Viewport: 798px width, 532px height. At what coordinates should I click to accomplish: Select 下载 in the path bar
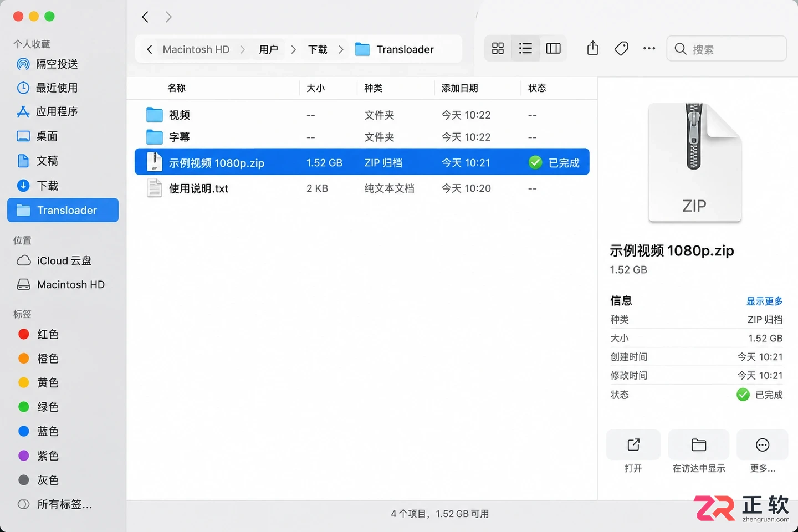[318, 49]
